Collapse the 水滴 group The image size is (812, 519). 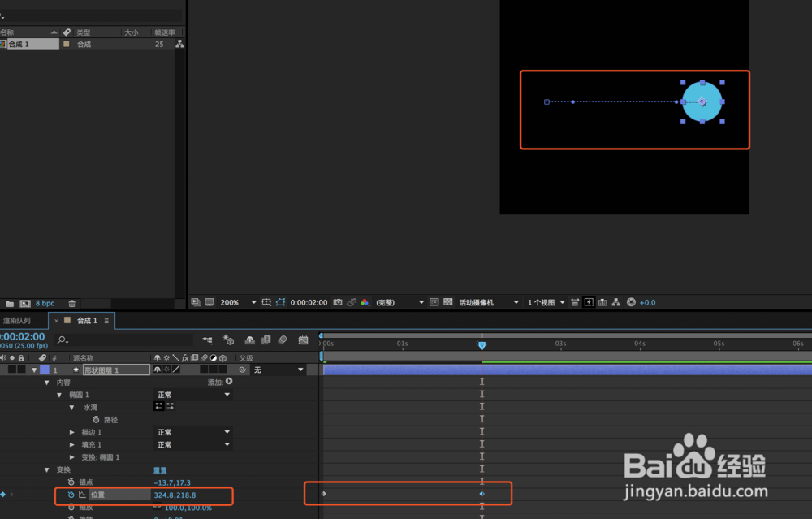(x=71, y=407)
